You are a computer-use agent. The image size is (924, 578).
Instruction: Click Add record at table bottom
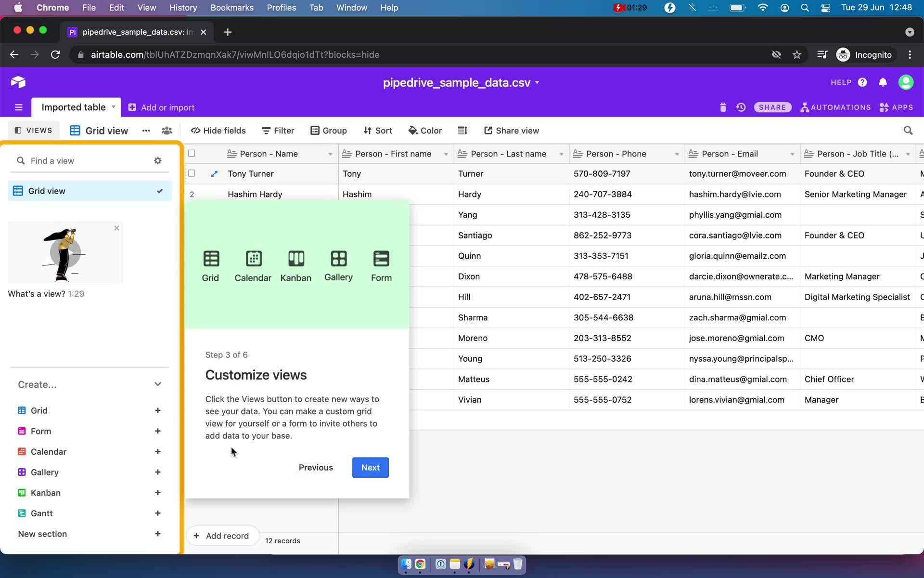pyautogui.click(x=221, y=536)
